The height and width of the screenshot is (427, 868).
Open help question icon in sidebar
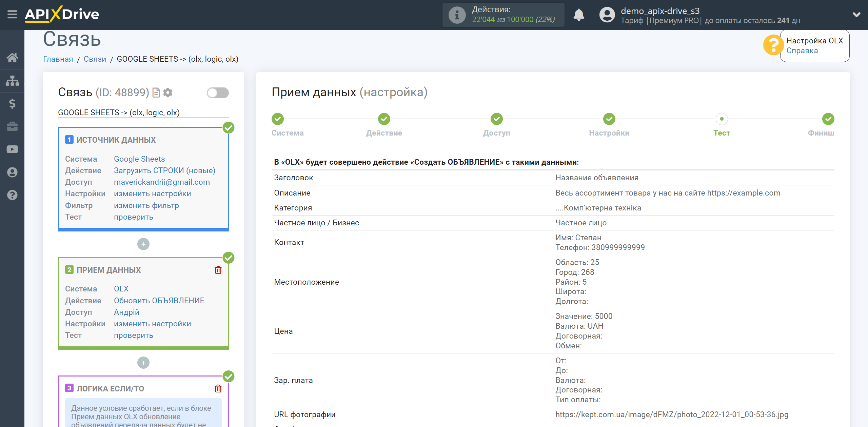pos(12,195)
